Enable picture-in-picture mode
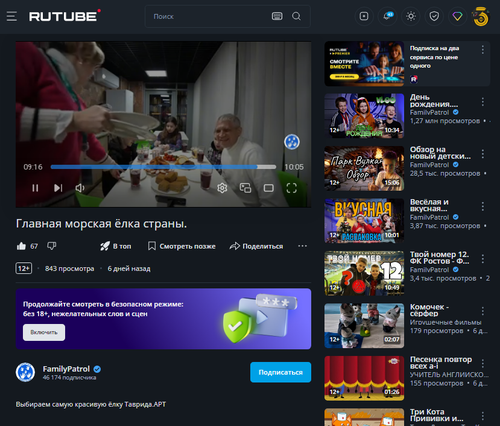This screenshot has height=426, width=500. click(245, 188)
